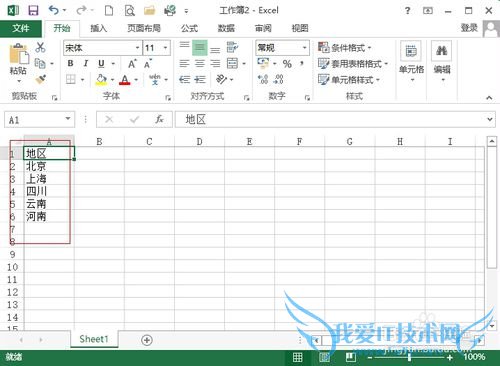Activate the Format Painter brush
500x366 pixels.
[40, 79]
